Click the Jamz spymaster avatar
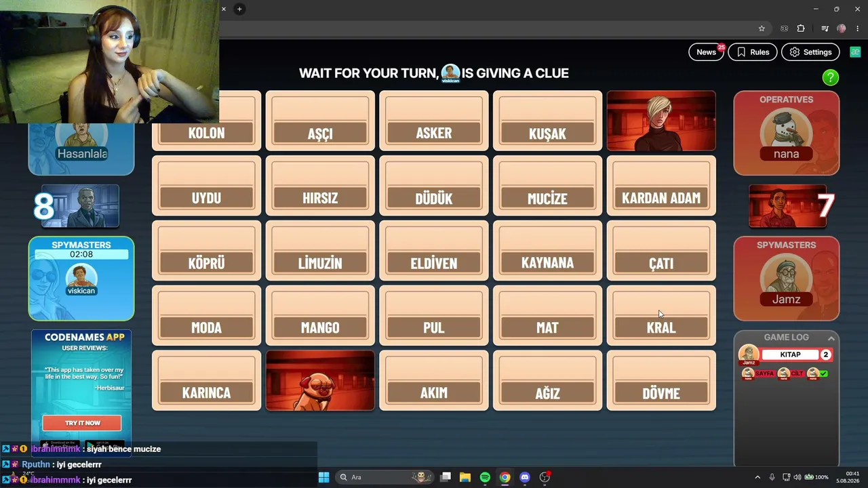The width and height of the screenshot is (868, 488). (x=787, y=277)
